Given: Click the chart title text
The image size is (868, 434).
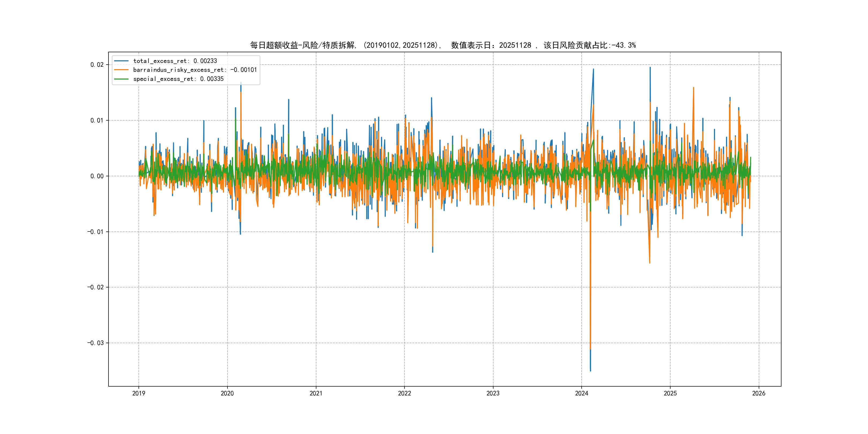Looking at the screenshot, I should pyautogui.click(x=442, y=45).
